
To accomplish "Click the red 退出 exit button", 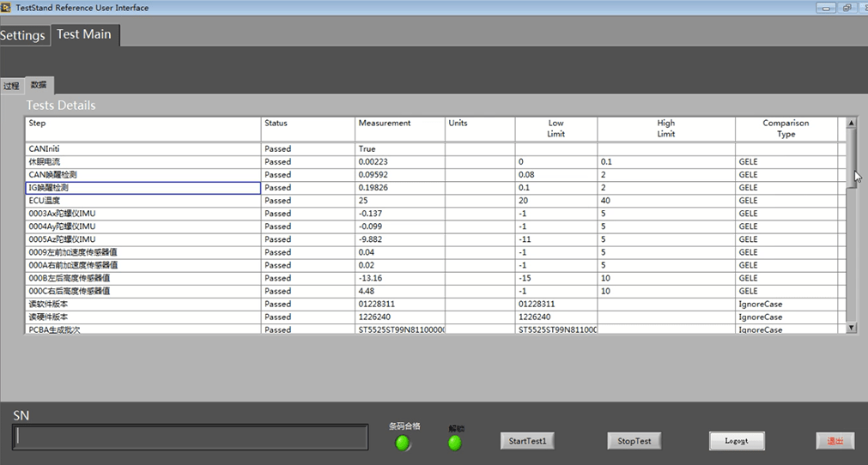I will [x=835, y=441].
